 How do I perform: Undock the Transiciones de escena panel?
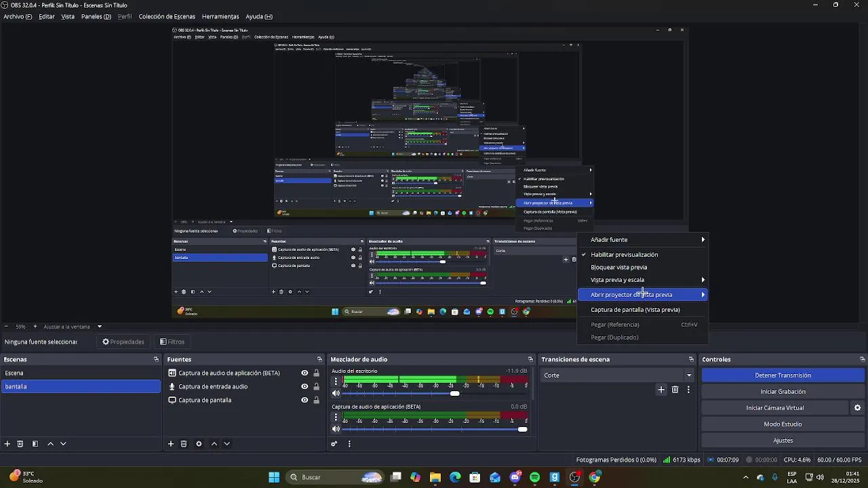coord(691,359)
